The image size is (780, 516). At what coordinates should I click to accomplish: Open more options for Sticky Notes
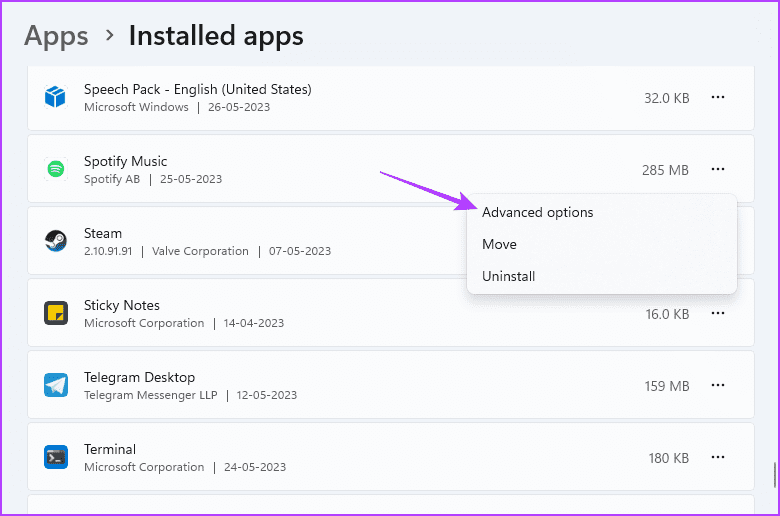[717, 314]
